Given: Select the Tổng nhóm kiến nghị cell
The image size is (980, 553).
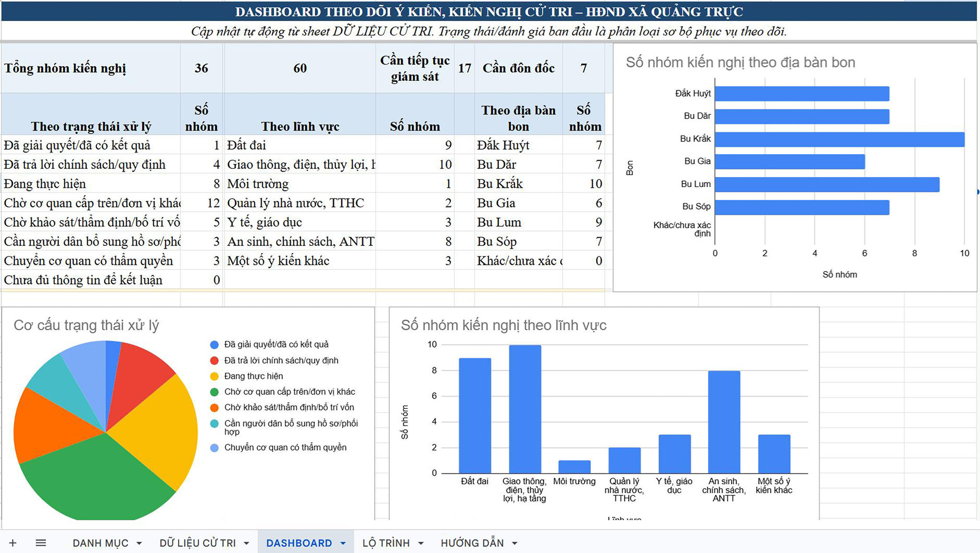Looking at the screenshot, I should click(91, 68).
